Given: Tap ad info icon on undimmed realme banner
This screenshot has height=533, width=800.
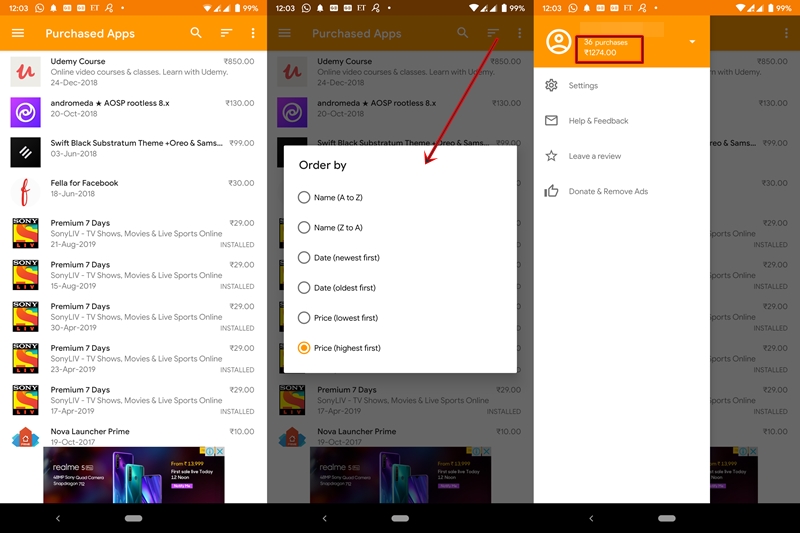Looking at the screenshot, I should point(210,451).
